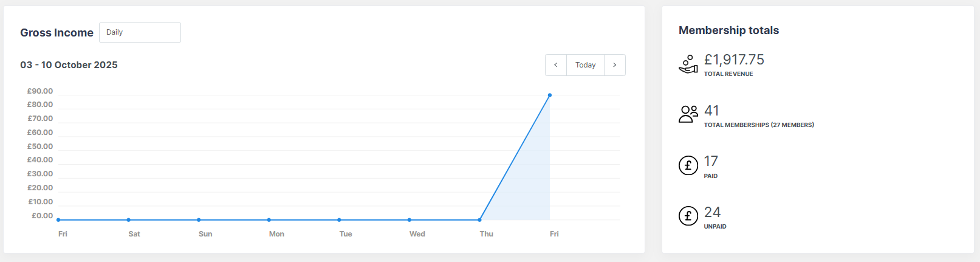Open the Daily interval dropdown
This screenshot has width=980, height=262.
[x=140, y=32]
